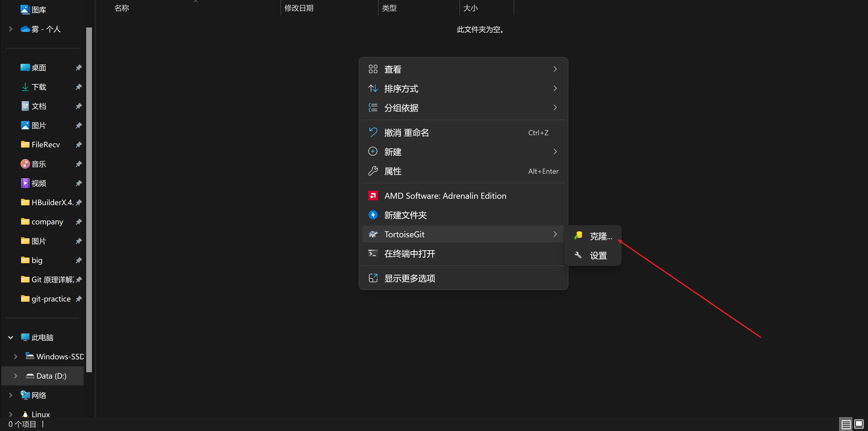Switch to large thumbnails view button

[x=859, y=424]
